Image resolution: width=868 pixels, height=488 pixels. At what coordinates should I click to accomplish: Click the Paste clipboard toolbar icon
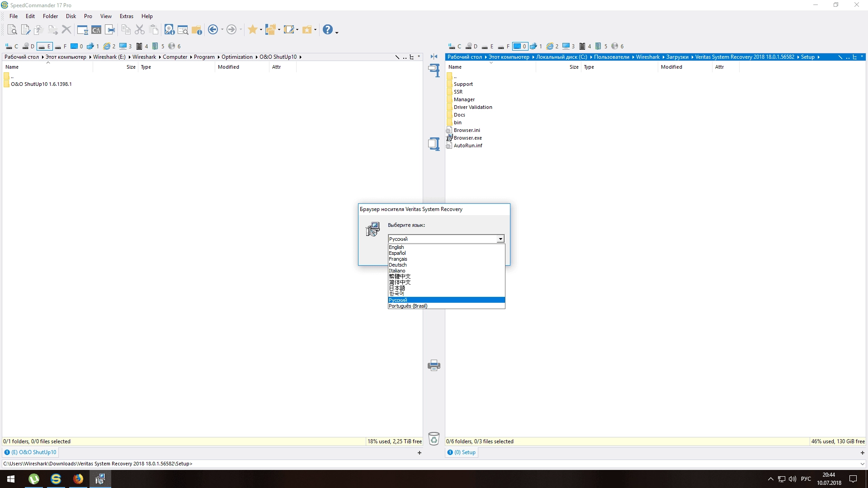click(x=154, y=30)
